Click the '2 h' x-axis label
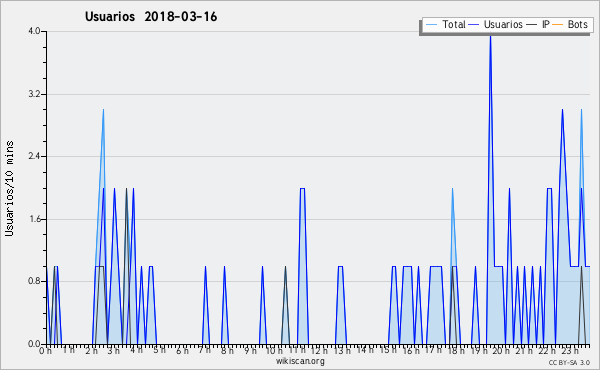The width and height of the screenshot is (600, 370). click(91, 350)
